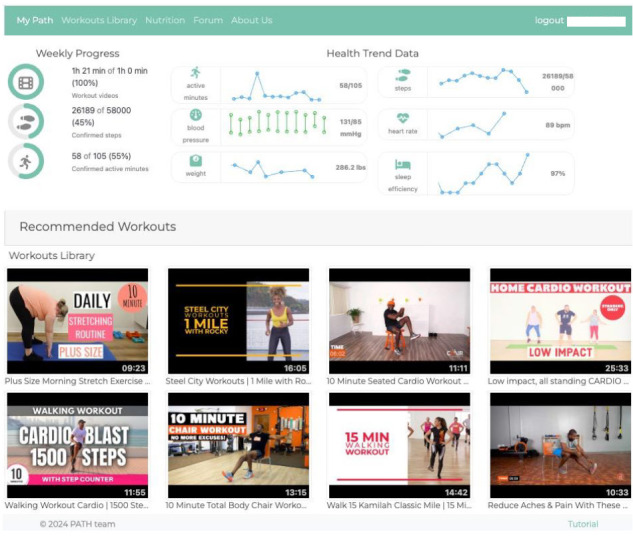Click the 'Walk 15 Kamilah Classic Mile' title
The image size is (633, 540).
399,505
